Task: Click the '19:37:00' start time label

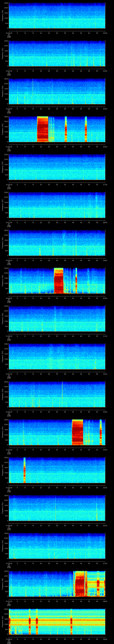Action: click(9, 601)
